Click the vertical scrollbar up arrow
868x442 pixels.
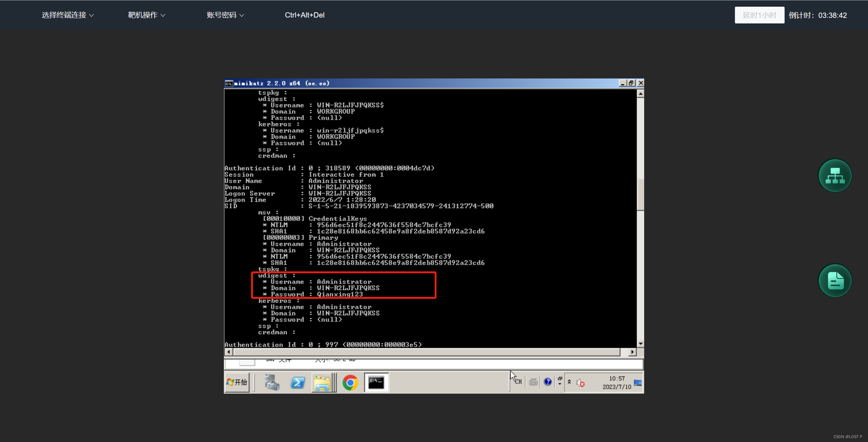(x=640, y=94)
